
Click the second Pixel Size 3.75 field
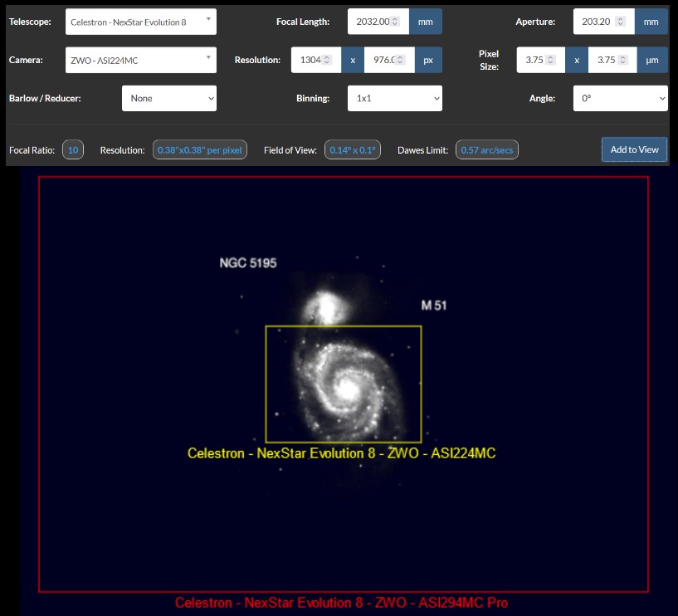tap(612, 60)
